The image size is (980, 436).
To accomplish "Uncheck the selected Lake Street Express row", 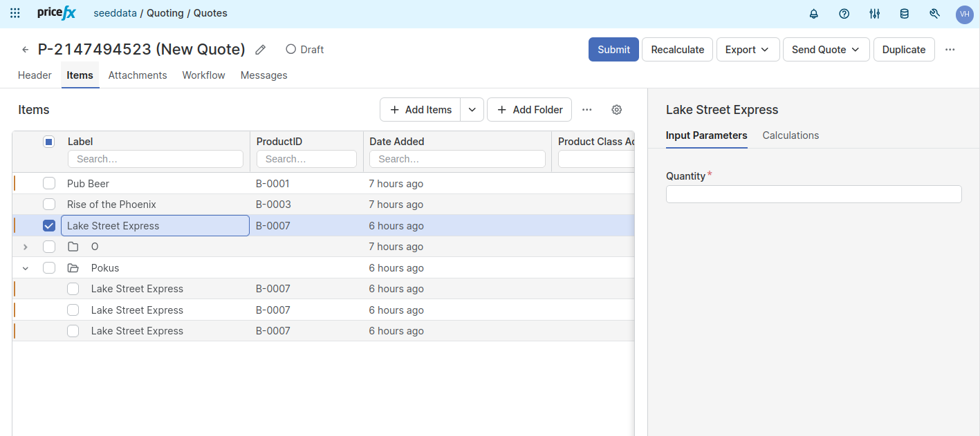I will pyautogui.click(x=49, y=226).
